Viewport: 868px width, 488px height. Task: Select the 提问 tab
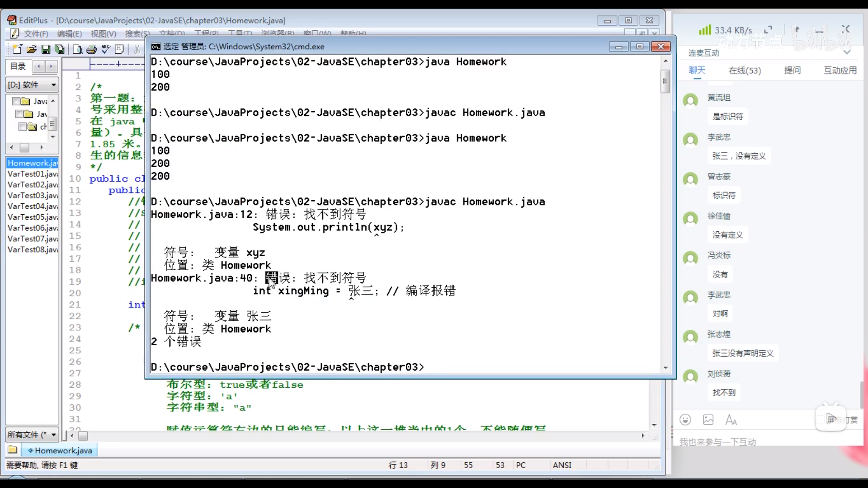click(792, 70)
